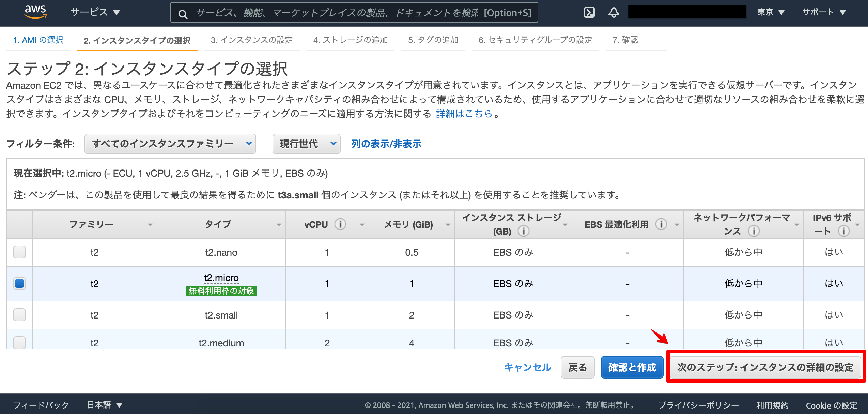
Task: Open the 東京 region dropdown
Action: [x=771, y=12]
